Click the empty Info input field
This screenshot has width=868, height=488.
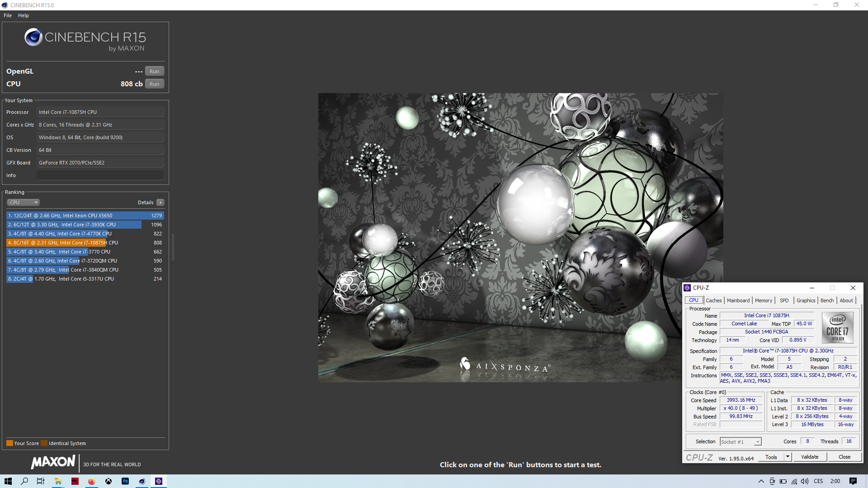coord(100,175)
